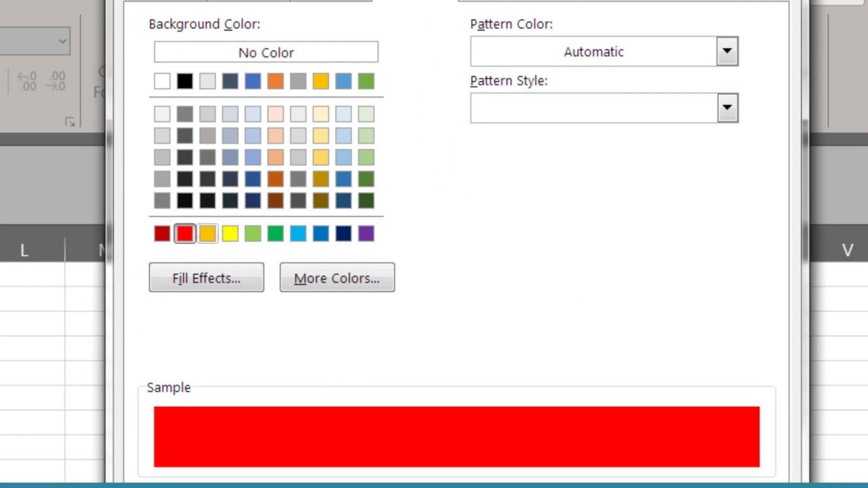
Task: Choose the orange standard color swatch beside red
Action: pyautogui.click(x=208, y=233)
